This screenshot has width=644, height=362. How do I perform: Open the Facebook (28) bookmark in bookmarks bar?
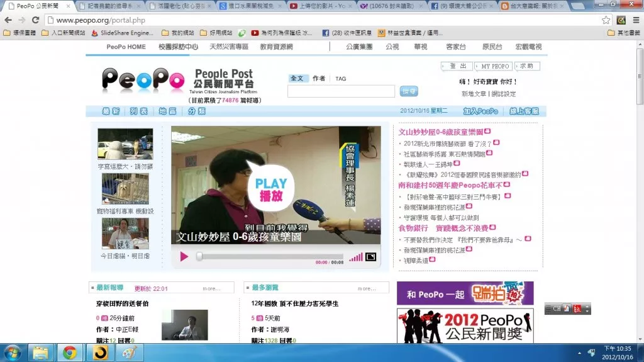point(347,33)
